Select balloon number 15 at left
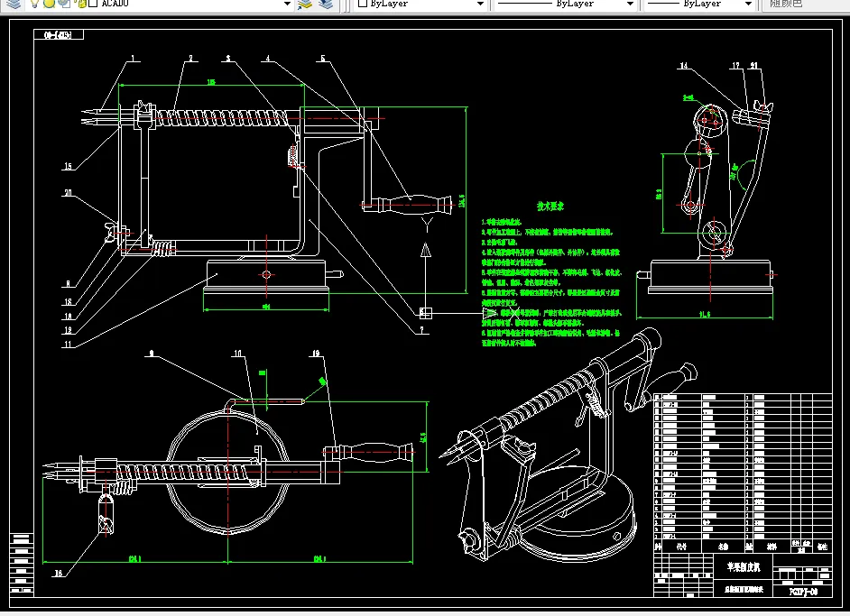 tap(68, 166)
